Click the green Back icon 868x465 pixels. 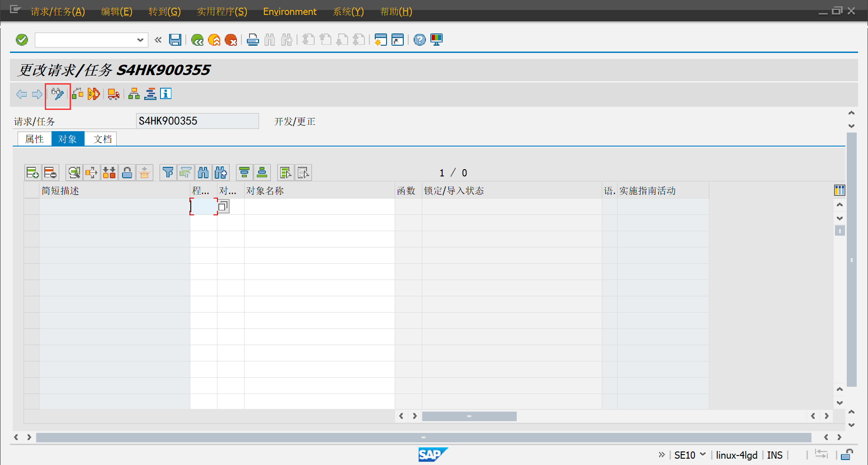pos(197,40)
